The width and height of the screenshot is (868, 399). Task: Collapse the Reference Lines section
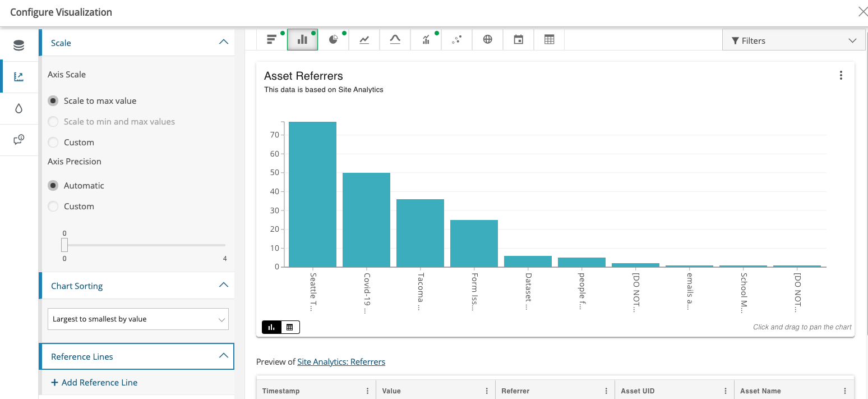(x=223, y=356)
